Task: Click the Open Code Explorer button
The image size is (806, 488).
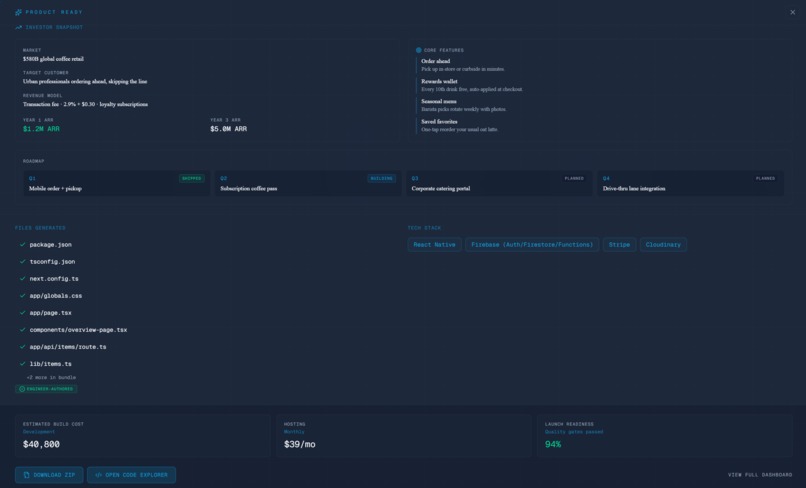Action: click(131, 475)
